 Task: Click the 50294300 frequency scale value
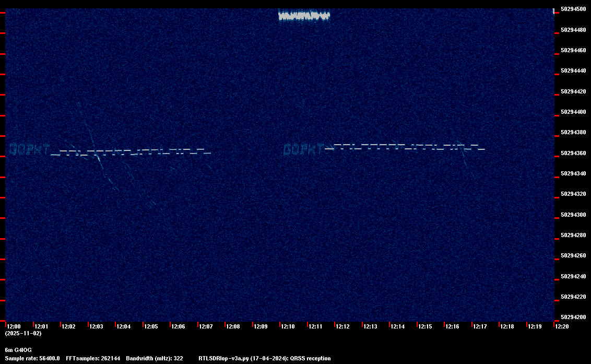pos(573,215)
